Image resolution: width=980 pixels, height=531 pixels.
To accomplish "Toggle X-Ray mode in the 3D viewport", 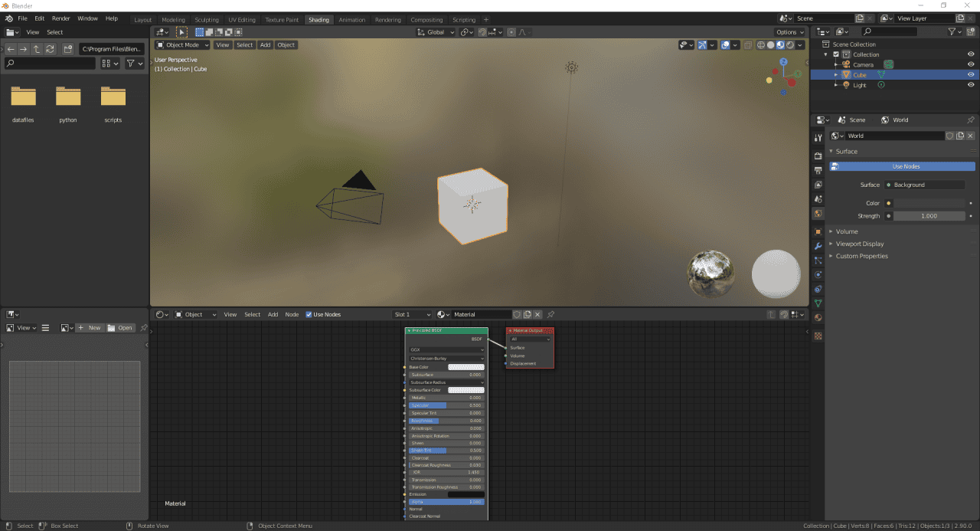I will 748,45.
